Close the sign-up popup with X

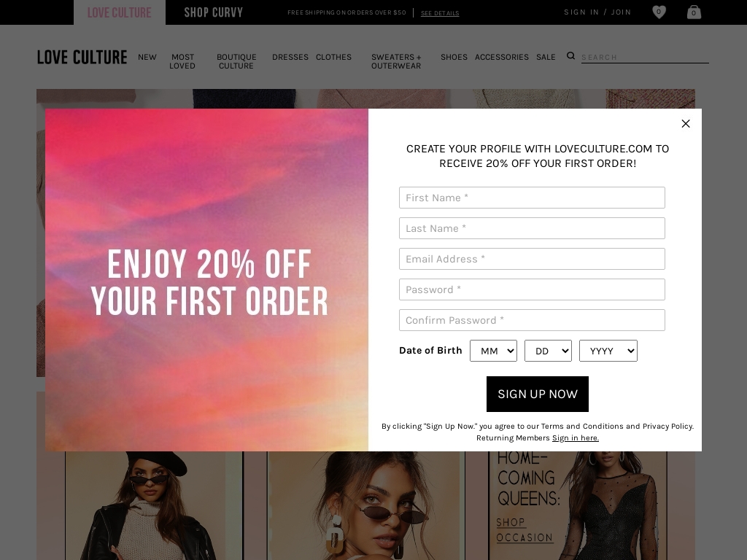coord(686,124)
